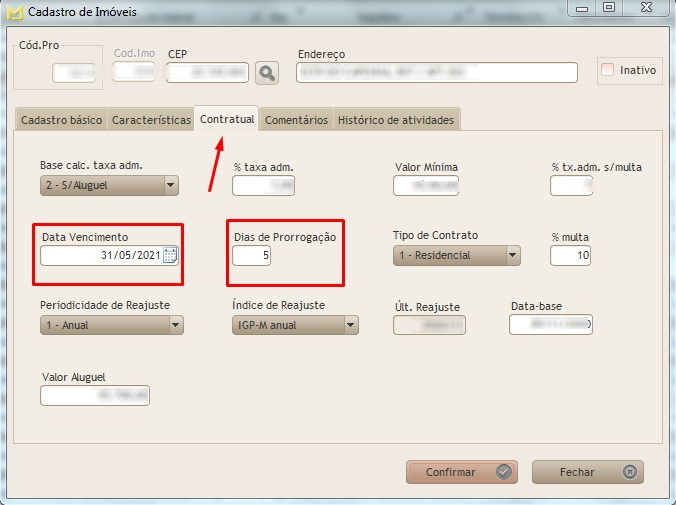Click the CEP search magnifier icon
676x505 pixels.
tap(267, 72)
